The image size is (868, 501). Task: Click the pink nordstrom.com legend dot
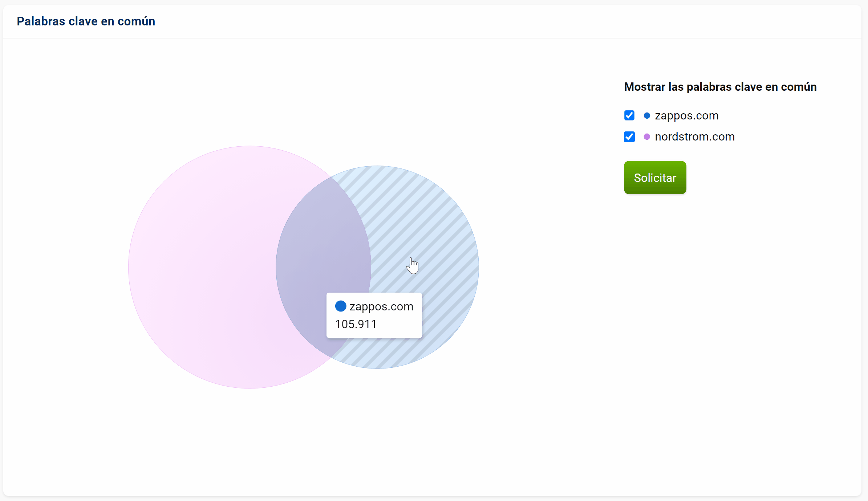[x=645, y=137]
